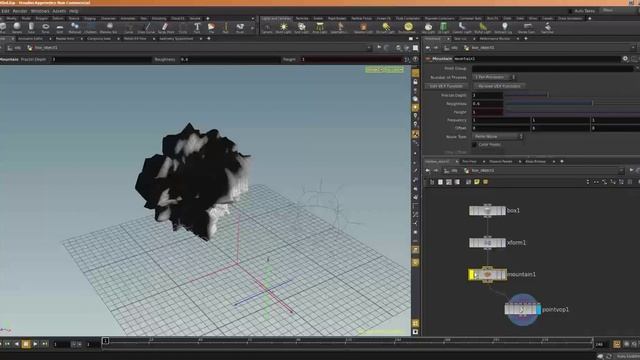Screen dimensions: 640x360
Task: Click the Edit VEX Function button
Action: pyautogui.click(x=446, y=86)
